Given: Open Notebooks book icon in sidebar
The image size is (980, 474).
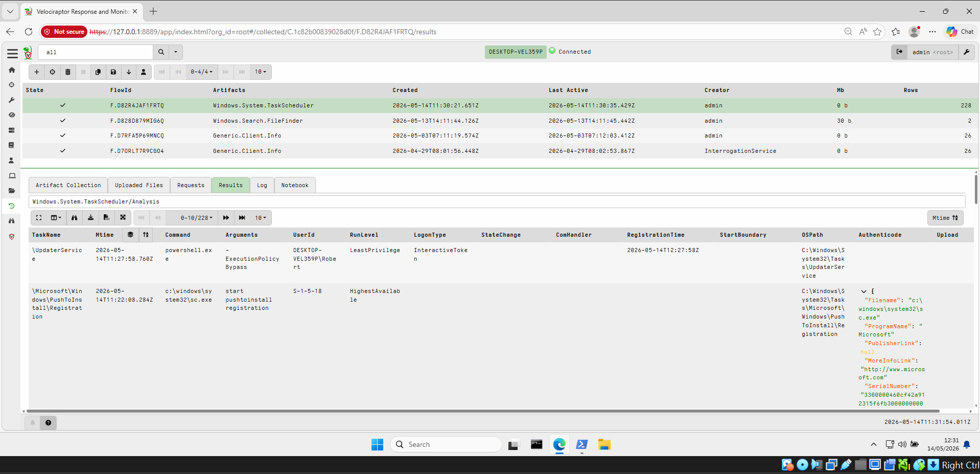Looking at the screenshot, I should [12, 145].
